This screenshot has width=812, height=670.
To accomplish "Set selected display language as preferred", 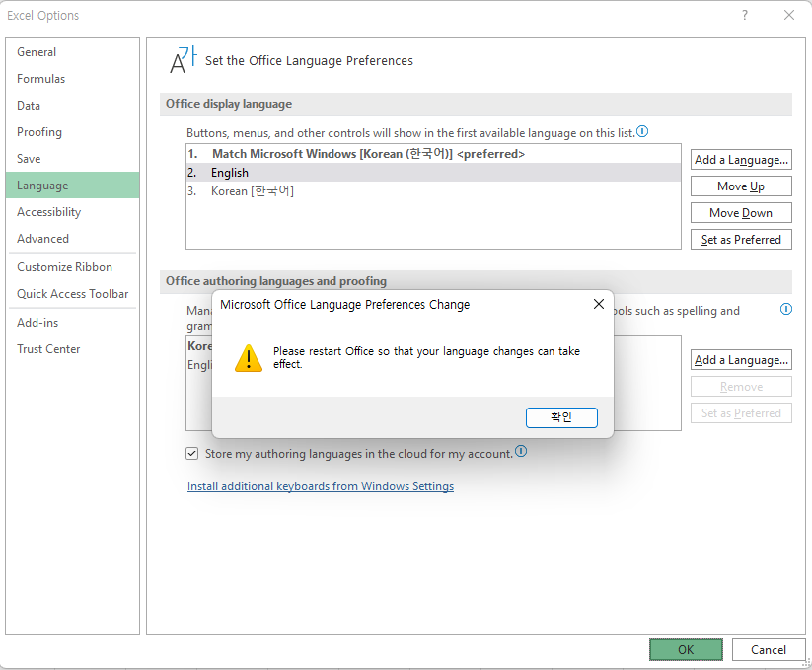I will click(x=741, y=240).
